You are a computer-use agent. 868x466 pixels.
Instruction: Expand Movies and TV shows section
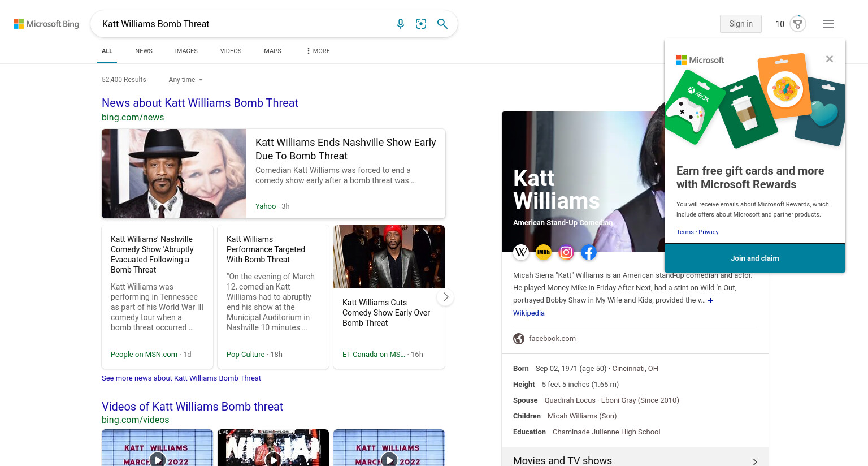pos(635,460)
